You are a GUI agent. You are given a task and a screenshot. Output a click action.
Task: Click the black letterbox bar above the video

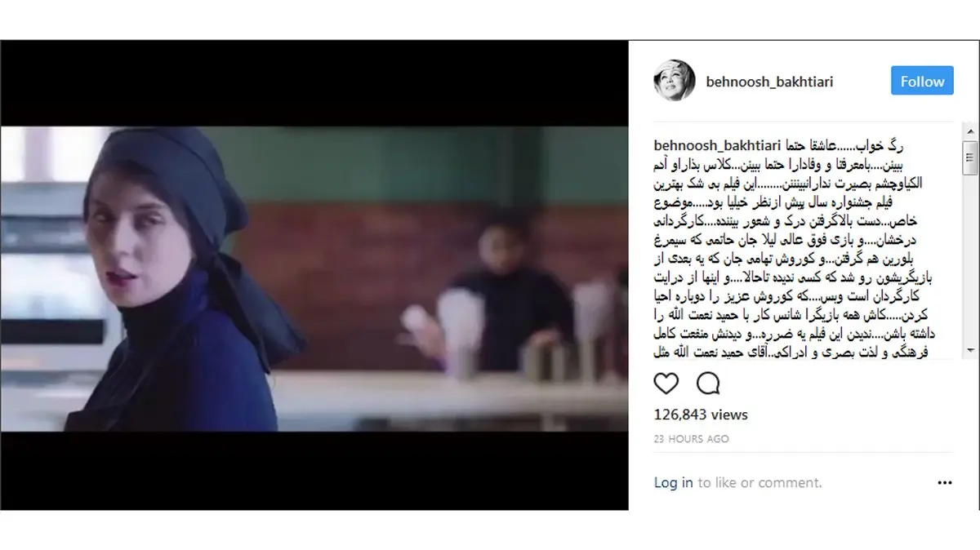pos(314,82)
